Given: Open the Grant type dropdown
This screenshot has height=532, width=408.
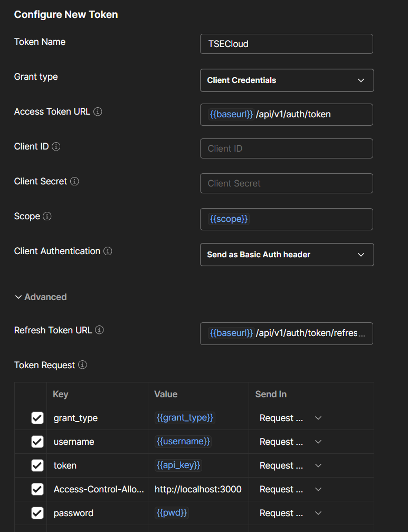Looking at the screenshot, I should point(287,80).
